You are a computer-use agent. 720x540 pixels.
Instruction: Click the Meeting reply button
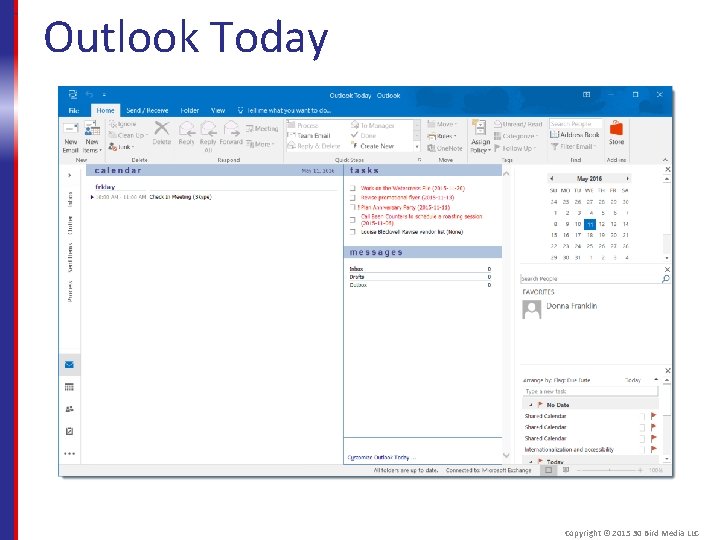pos(262,129)
